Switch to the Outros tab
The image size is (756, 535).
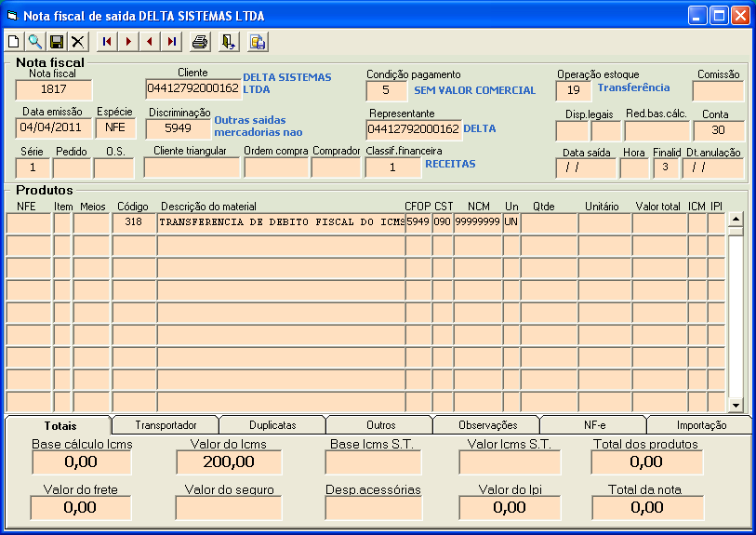(380, 425)
